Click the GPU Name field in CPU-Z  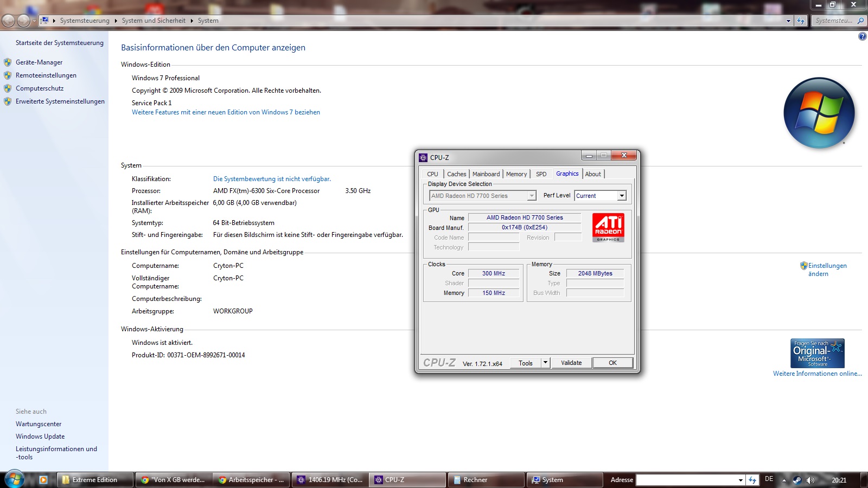pos(525,218)
